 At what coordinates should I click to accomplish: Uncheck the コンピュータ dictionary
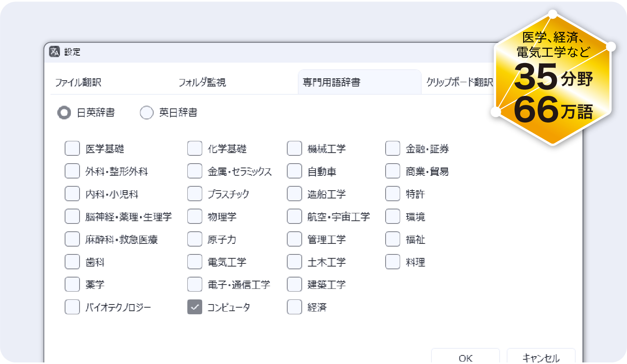tap(194, 307)
